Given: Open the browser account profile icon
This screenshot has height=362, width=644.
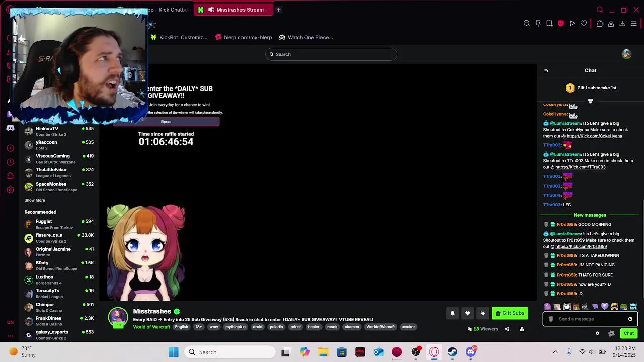Looking at the screenshot, I should tap(611, 23).
